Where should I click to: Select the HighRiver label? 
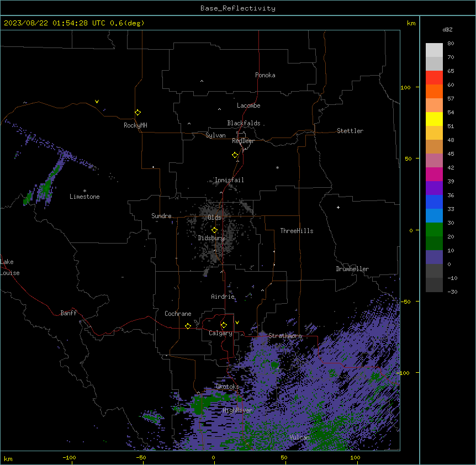tap(237, 410)
